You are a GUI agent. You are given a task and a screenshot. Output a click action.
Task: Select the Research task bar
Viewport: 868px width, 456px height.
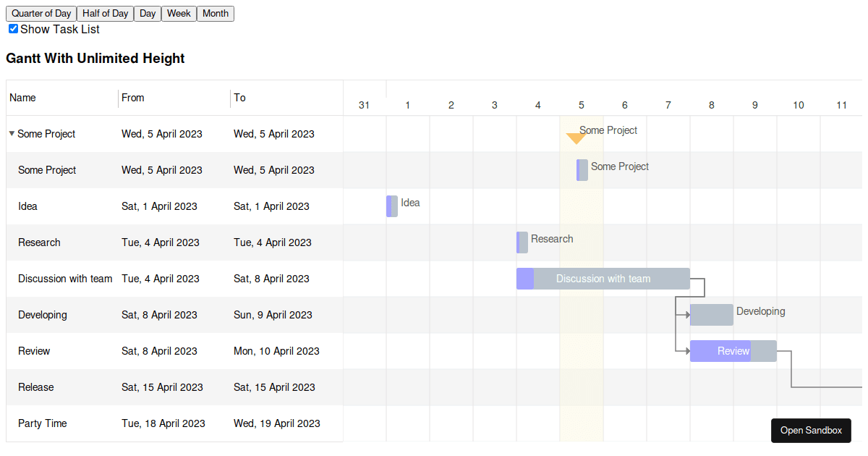click(522, 242)
